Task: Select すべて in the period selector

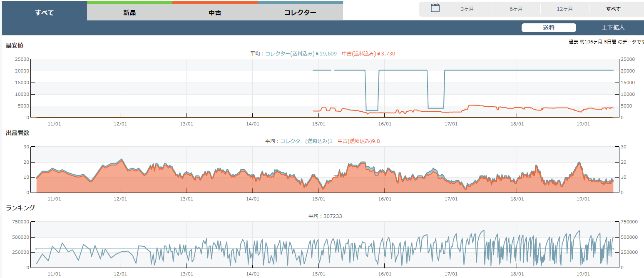Action: [613, 9]
